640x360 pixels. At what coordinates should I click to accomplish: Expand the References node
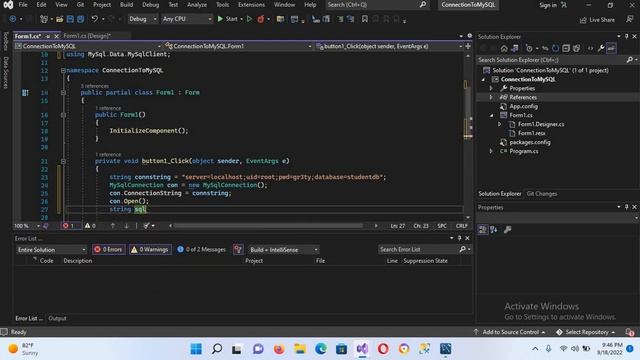coord(491,97)
